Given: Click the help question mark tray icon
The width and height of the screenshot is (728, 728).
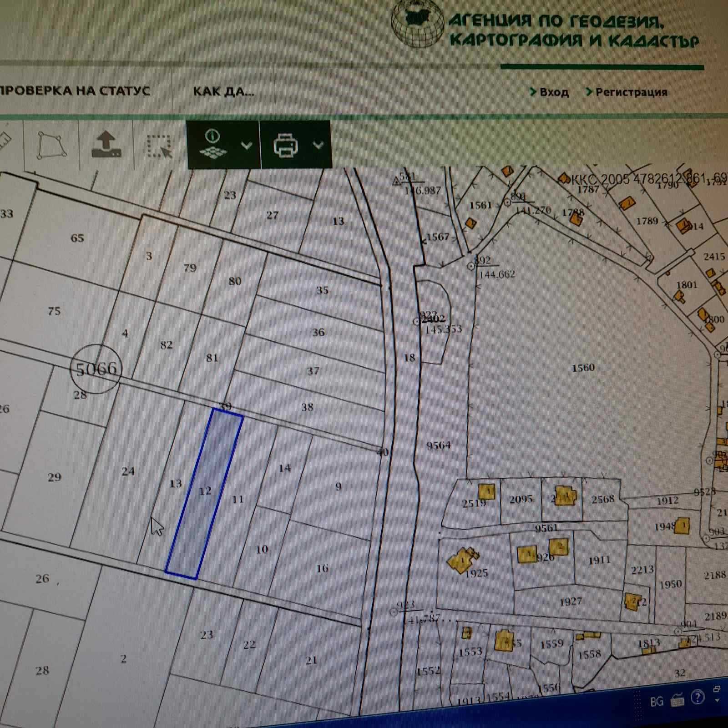Looking at the screenshot, I should pos(698,697).
